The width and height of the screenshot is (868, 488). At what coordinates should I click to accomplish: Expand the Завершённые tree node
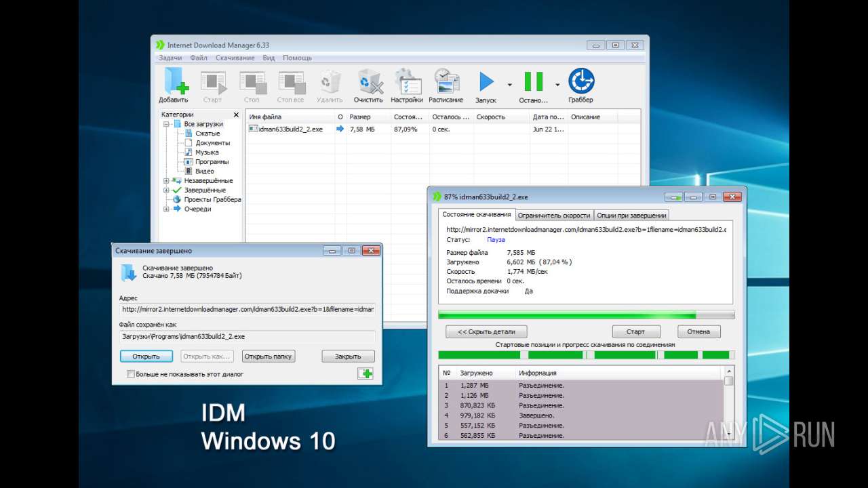[166, 190]
